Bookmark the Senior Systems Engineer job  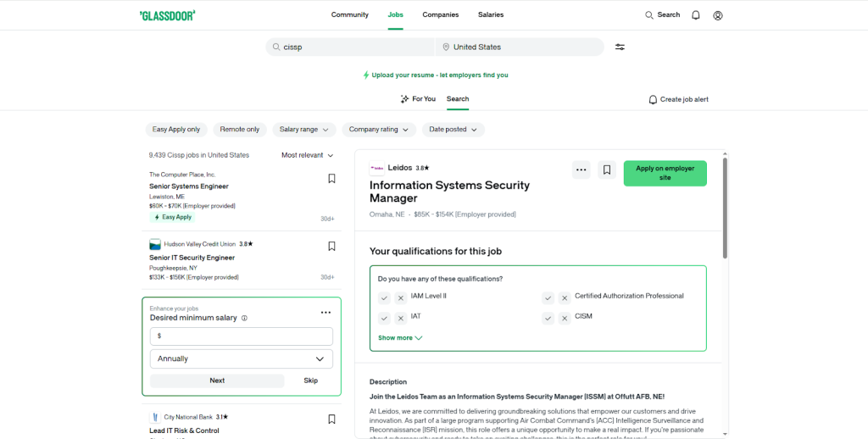click(331, 179)
